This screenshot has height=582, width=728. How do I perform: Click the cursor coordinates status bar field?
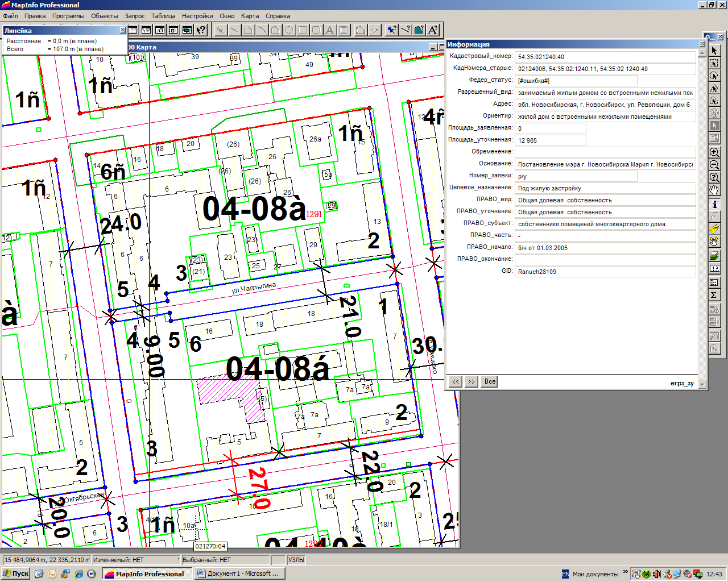[x=47, y=560]
